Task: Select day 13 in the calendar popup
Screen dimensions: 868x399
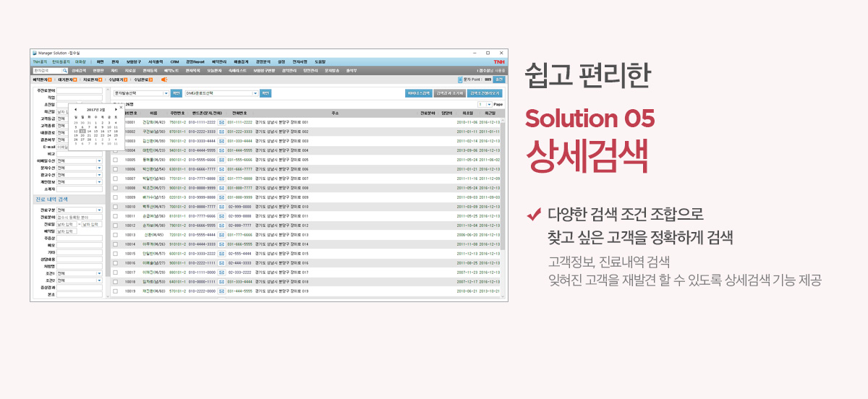Action: (83, 131)
